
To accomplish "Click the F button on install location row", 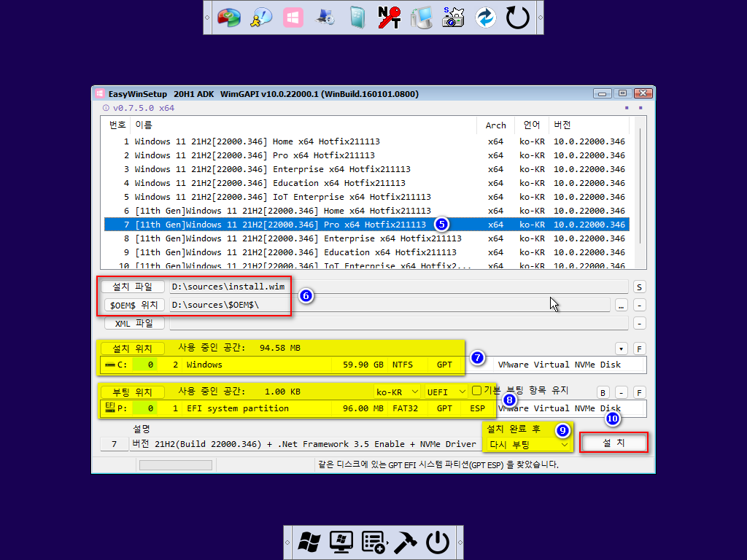I will tap(639, 349).
